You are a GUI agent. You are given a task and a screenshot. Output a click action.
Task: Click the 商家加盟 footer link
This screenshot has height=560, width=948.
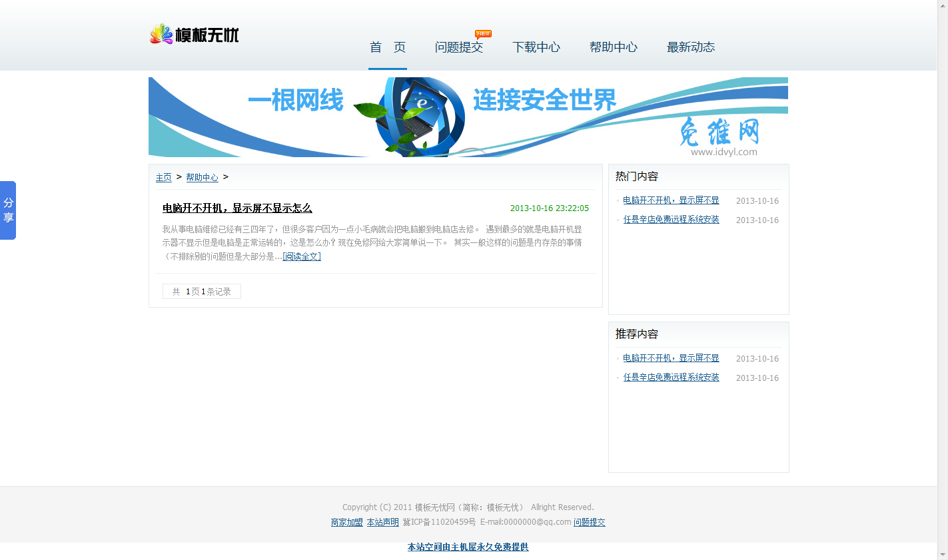[346, 523]
